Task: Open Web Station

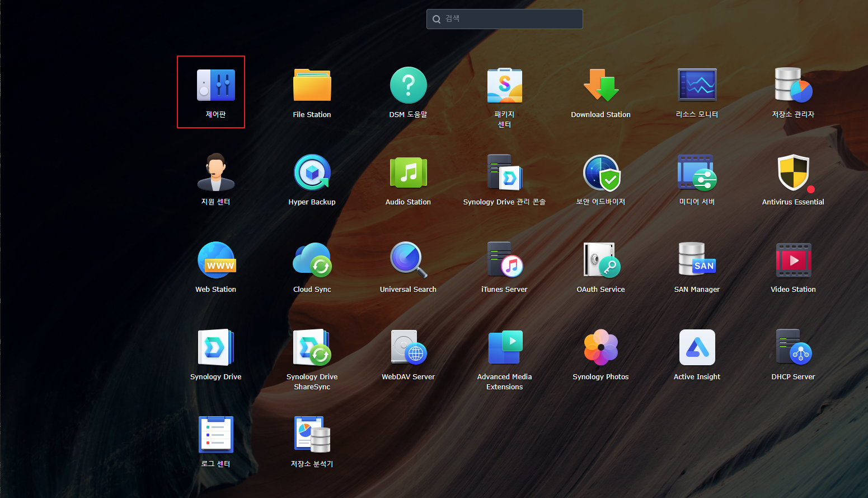Action: point(216,260)
